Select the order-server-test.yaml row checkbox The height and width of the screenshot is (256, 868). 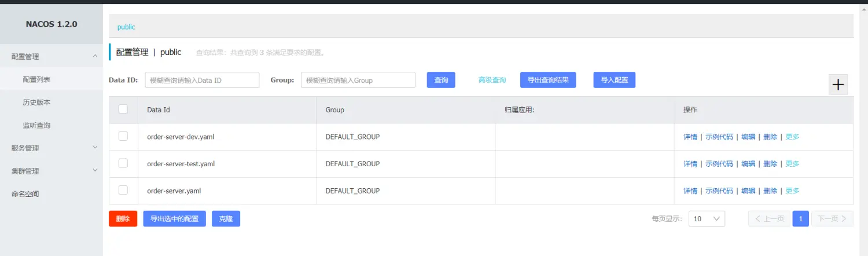(123, 163)
